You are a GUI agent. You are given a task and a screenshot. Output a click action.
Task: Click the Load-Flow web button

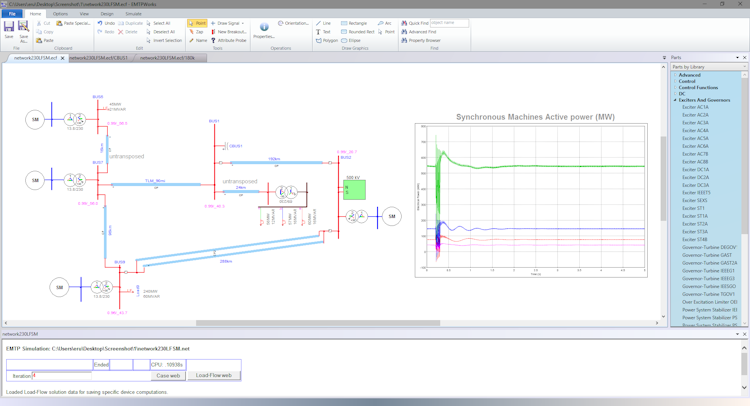(x=214, y=375)
